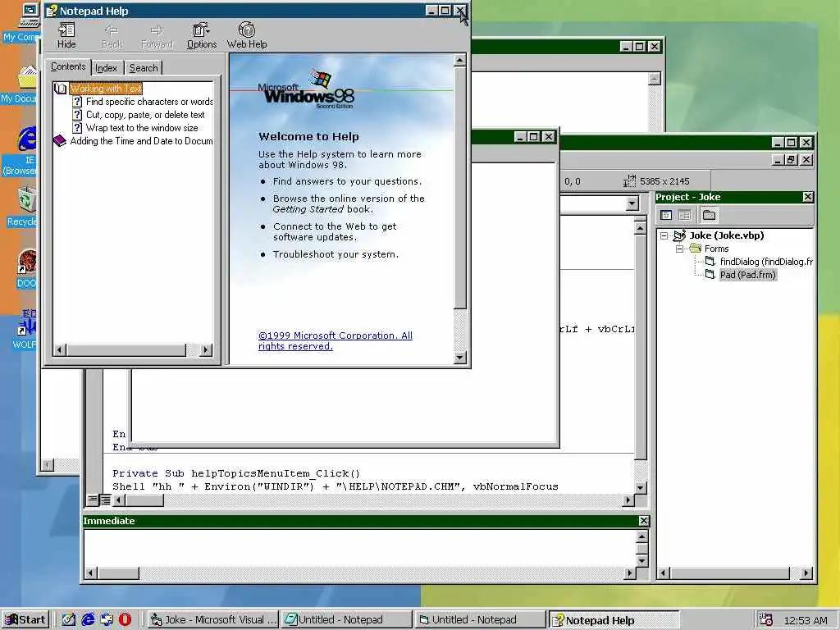Switch to the Index tab
Viewport: 840px width, 630px height.
[106, 68]
